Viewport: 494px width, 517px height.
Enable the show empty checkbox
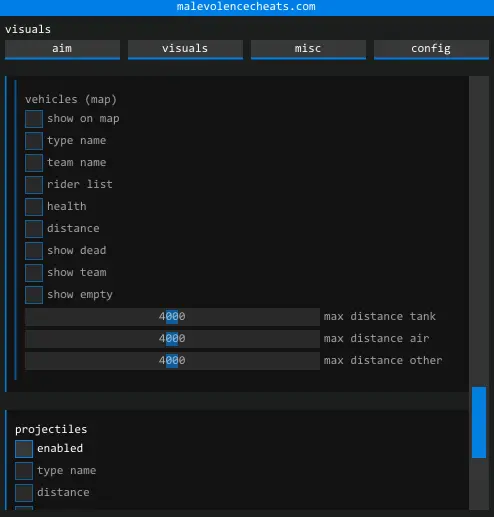click(34, 295)
